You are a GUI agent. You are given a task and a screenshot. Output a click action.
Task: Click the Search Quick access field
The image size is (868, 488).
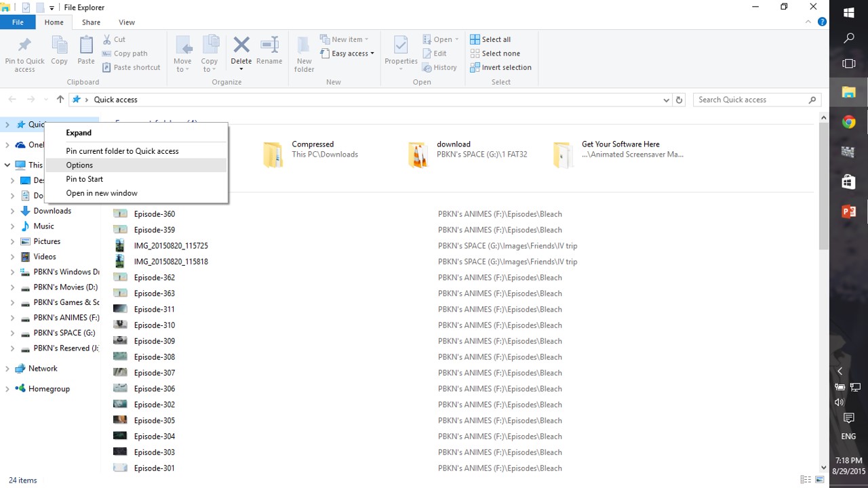pyautogui.click(x=751, y=100)
